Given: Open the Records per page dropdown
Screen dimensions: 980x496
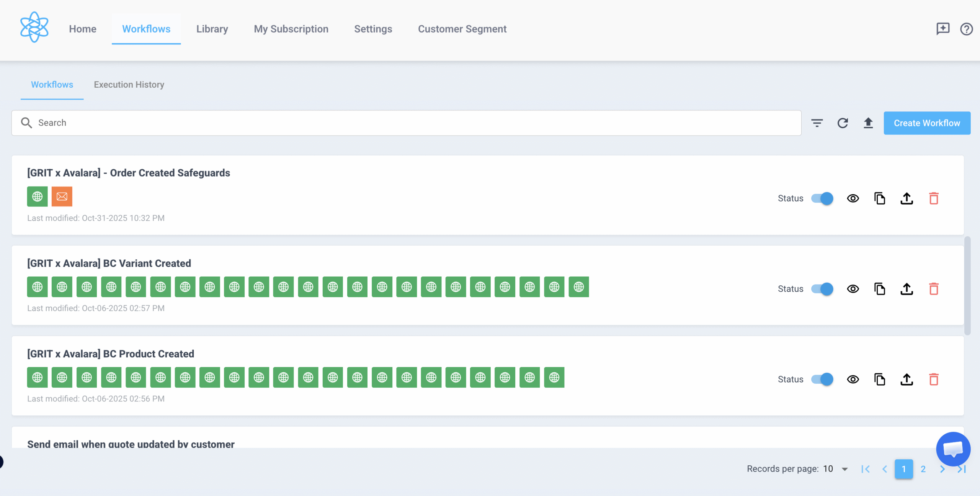Looking at the screenshot, I should coord(836,469).
